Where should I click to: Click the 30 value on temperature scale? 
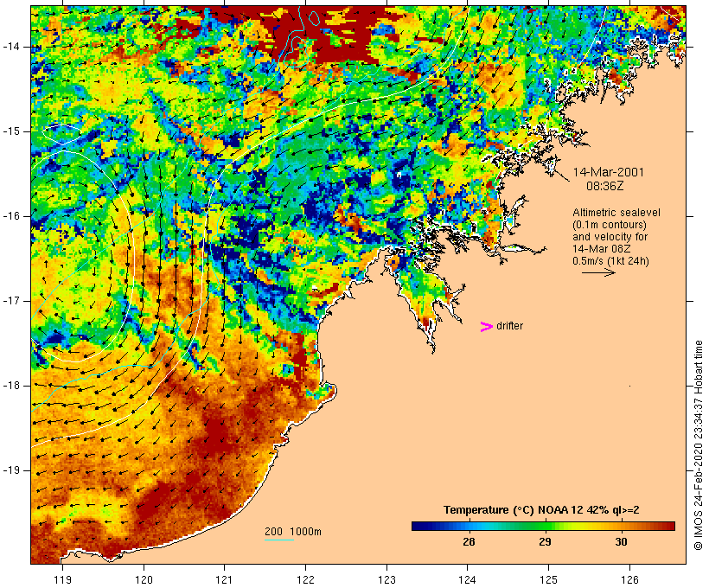(622, 541)
